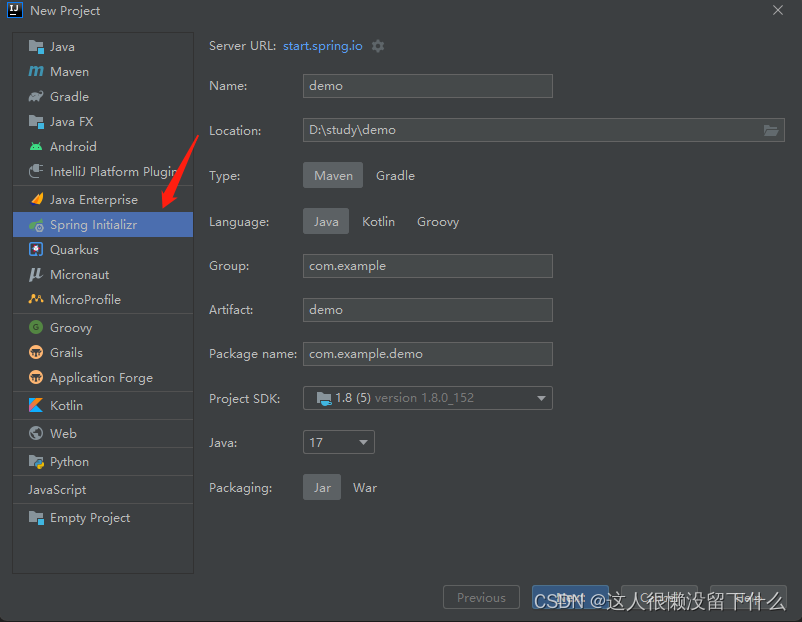The image size is (802, 622).
Task: Click the Artifact input field
Action: (428, 310)
